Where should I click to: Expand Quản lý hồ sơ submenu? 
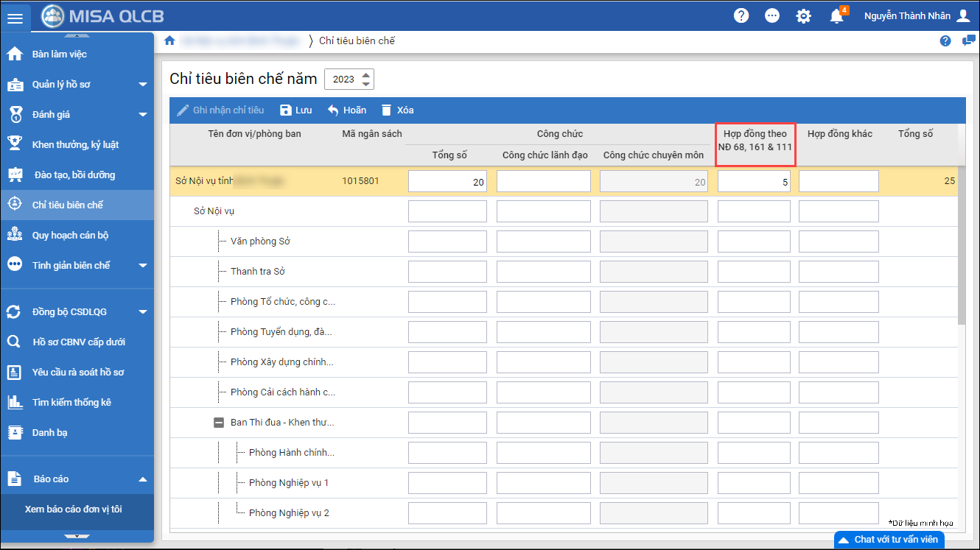coord(143,85)
